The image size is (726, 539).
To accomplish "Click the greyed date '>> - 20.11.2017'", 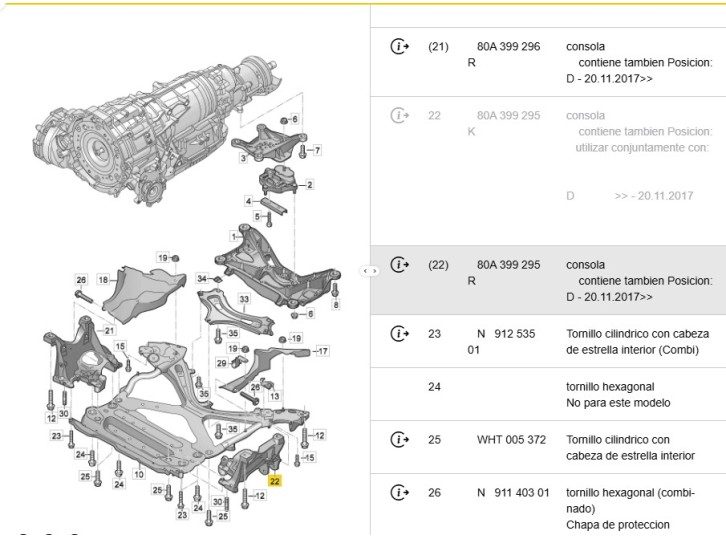I will [654, 195].
